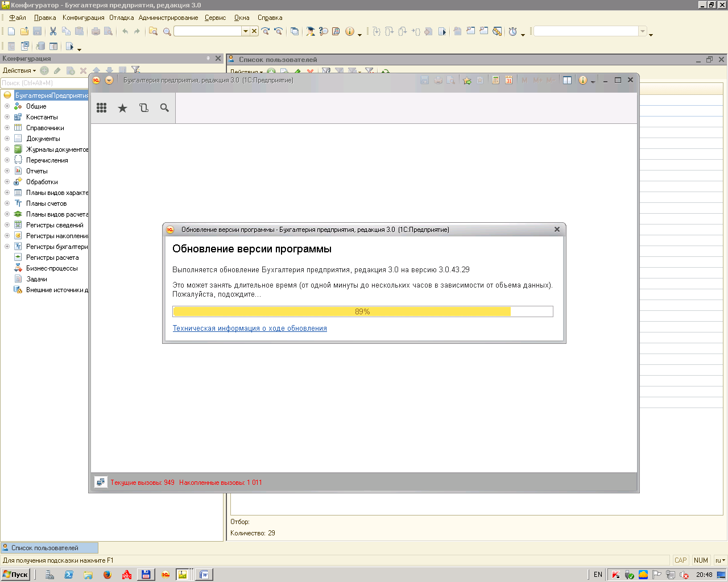Open the search field dropdown arrow
This screenshot has height=582, width=728.
[x=246, y=31]
